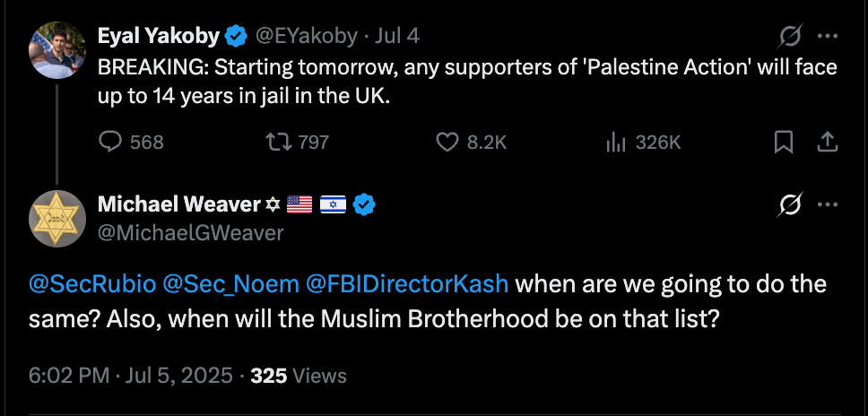The image size is (868, 416).
Task: Click the Michael Weaver display name
Action: tap(178, 205)
